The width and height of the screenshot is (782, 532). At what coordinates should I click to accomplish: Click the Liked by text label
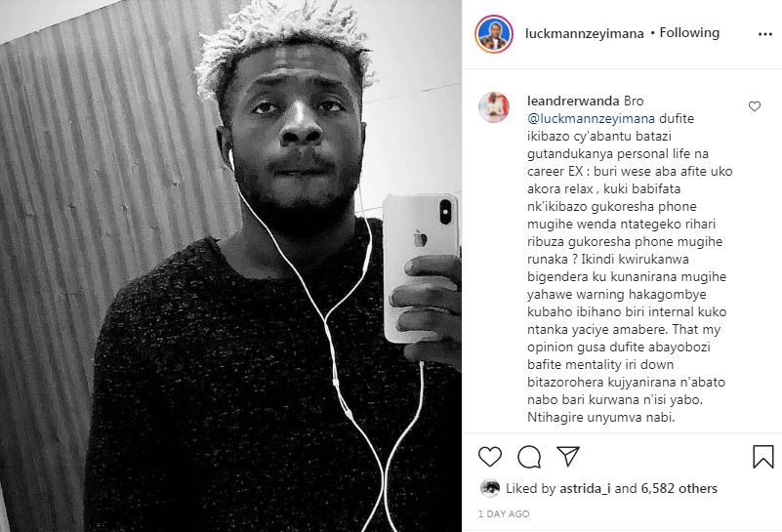tap(530, 489)
